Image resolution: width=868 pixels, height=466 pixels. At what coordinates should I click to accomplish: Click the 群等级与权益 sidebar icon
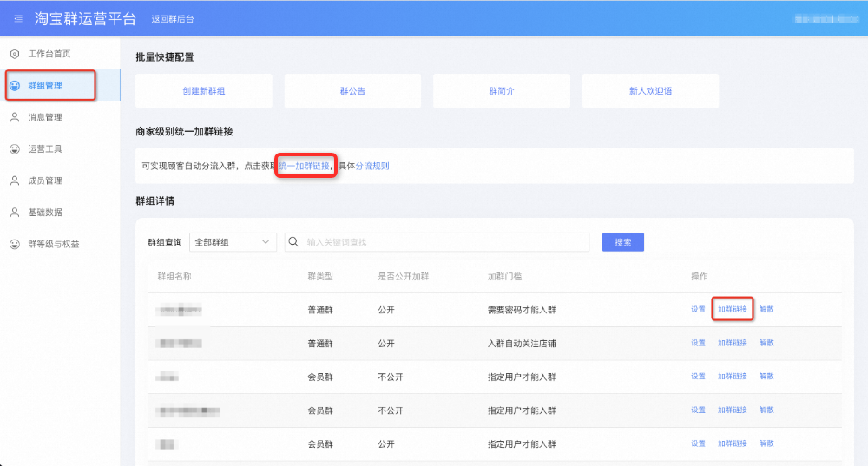pyautogui.click(x=15, y=244)
